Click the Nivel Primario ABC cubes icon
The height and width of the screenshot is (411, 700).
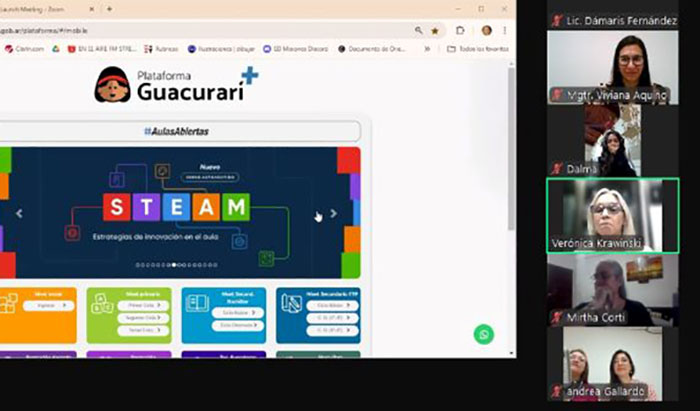[102, 303]
